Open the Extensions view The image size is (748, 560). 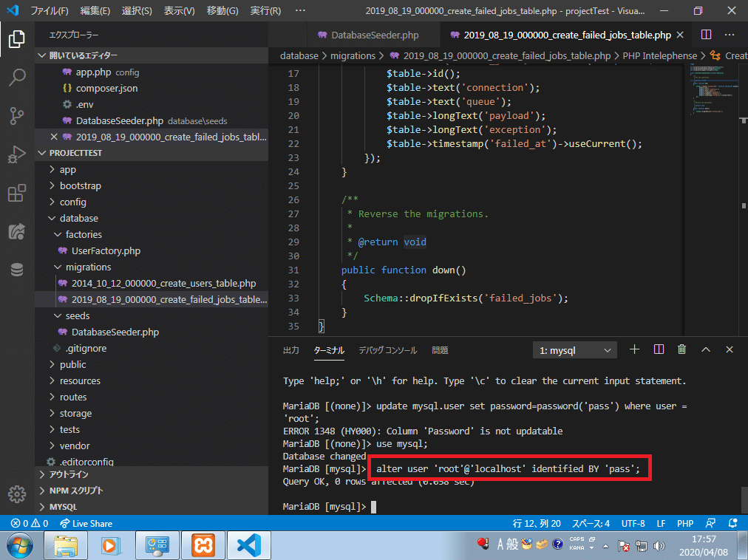[x=17, y=193]
